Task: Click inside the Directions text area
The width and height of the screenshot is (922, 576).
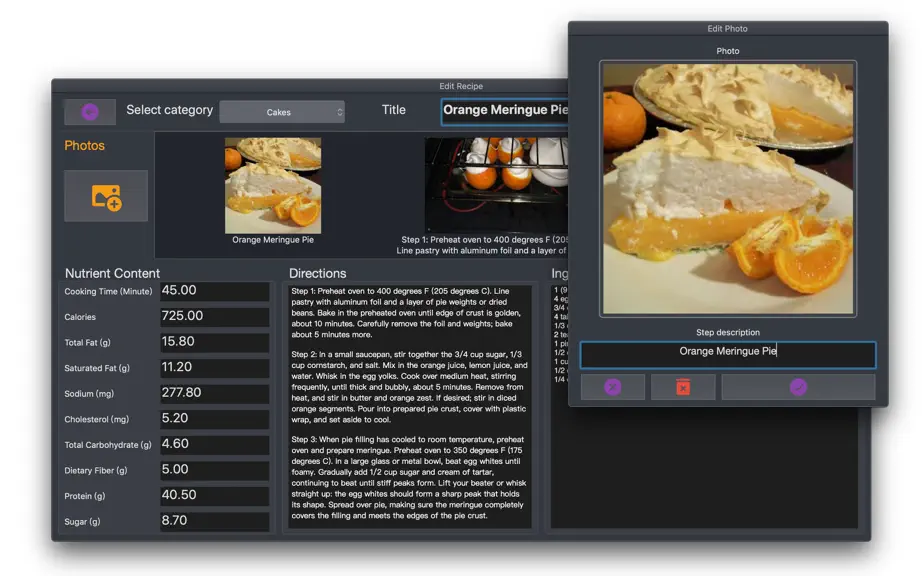Action: (410, 407)
